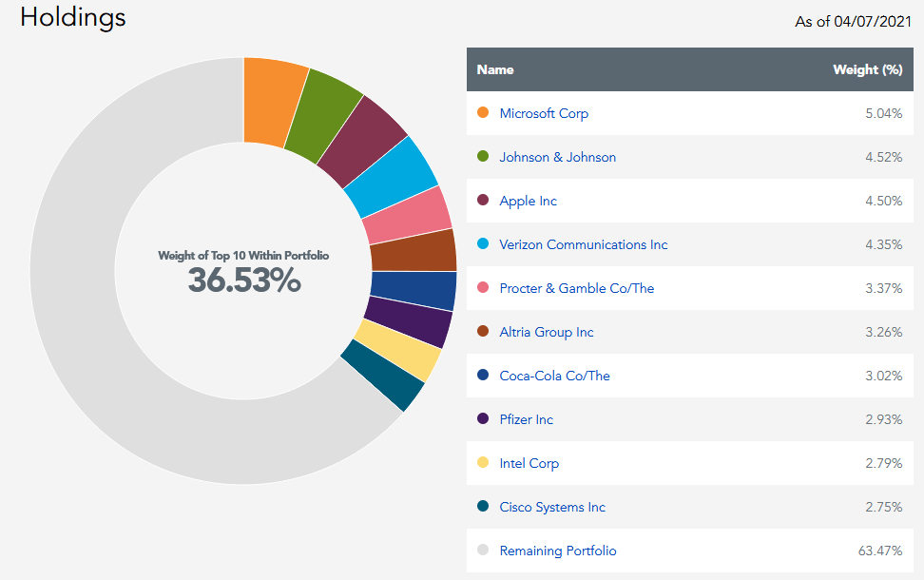Click the 2.79% weight value
This screenshot has height=580, width=924.
(883, 463)
